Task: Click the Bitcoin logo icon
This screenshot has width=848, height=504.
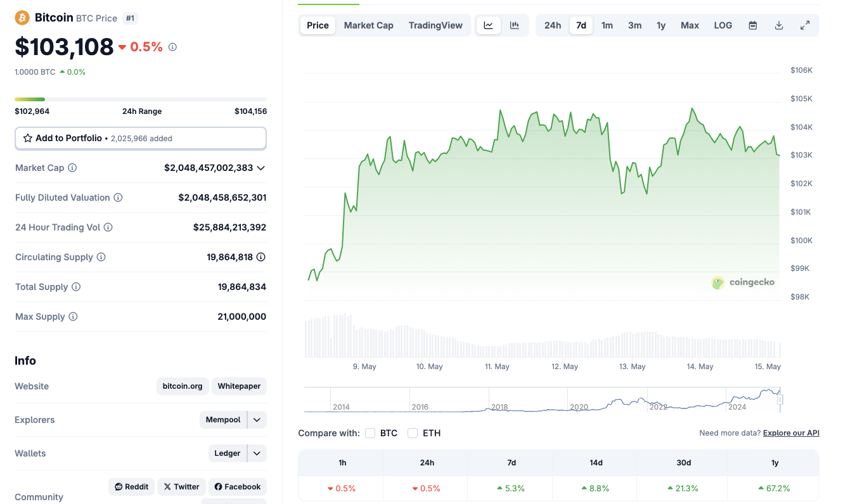Action: [22, 18]
